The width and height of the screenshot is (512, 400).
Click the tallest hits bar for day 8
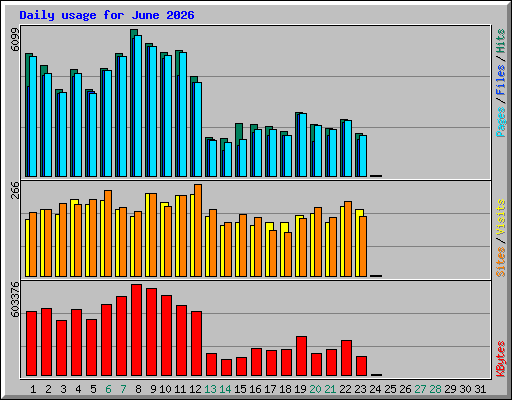click(x=134, y=33)
